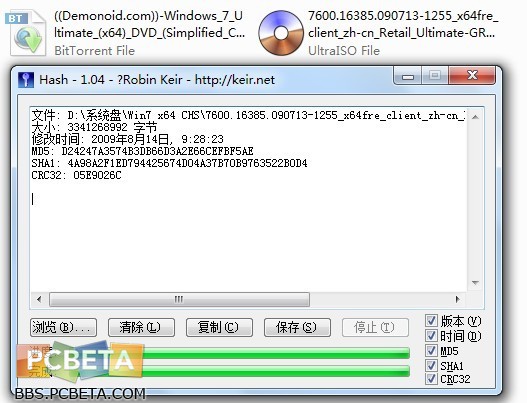Screen dimensions: 527x403
Task: Disable the MD5 checkbox
Action: point(431,351)
